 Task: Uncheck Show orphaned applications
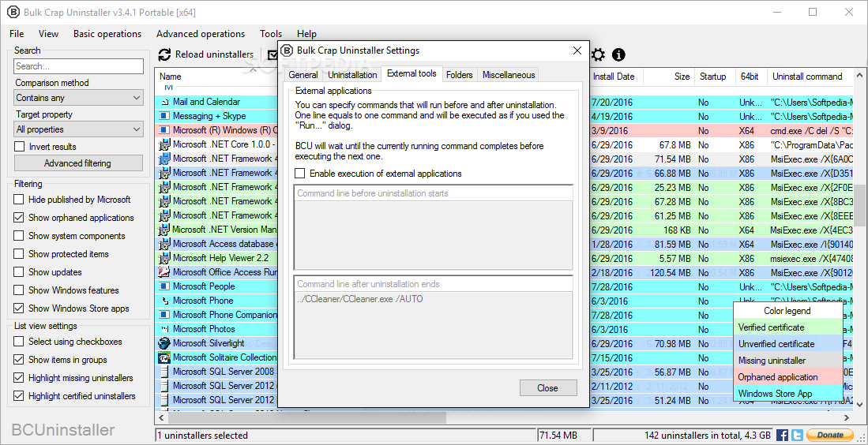pos(19,218)
